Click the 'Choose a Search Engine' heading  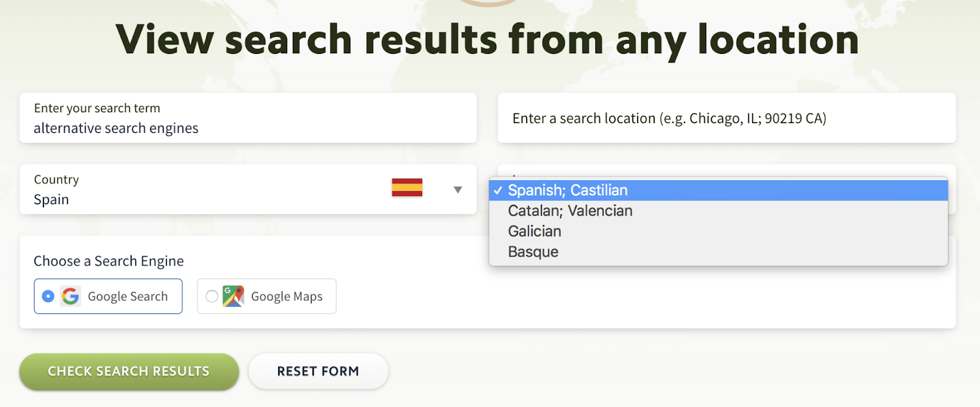coord(108,261)
